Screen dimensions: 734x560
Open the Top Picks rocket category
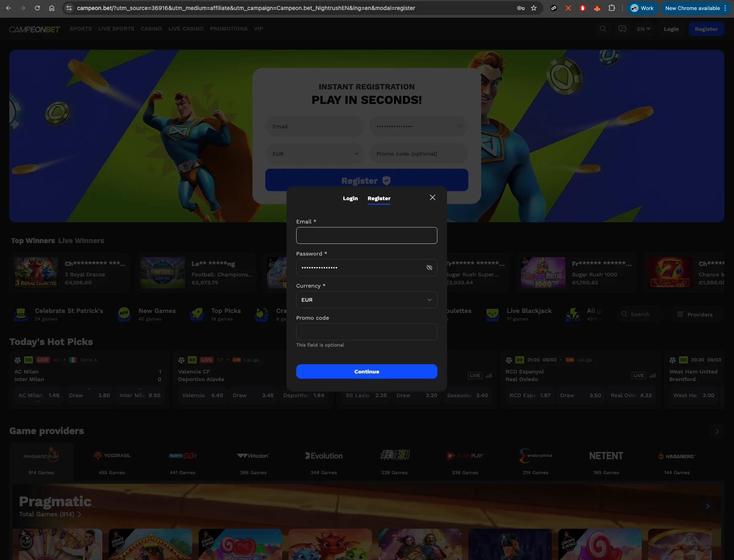(x=216, y=314)
